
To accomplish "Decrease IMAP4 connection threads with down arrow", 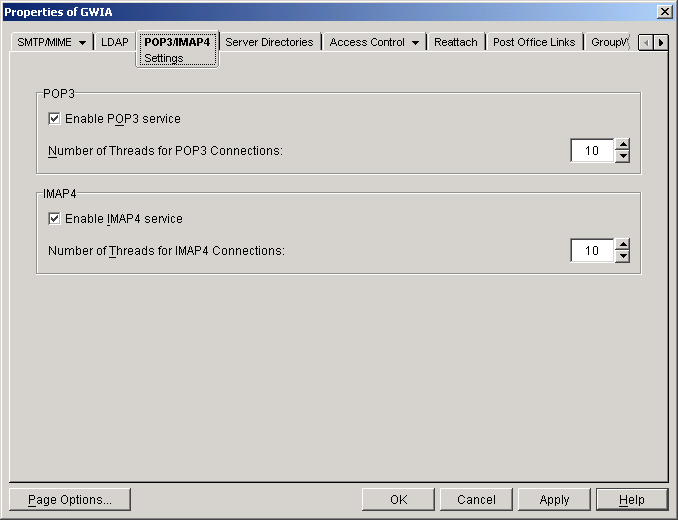I will [x=623, y=257].
